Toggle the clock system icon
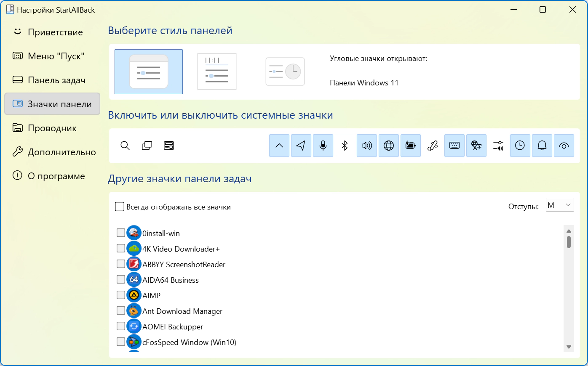Image resolution: width=588 pixels, height=366 pixels. pos(520,146)
